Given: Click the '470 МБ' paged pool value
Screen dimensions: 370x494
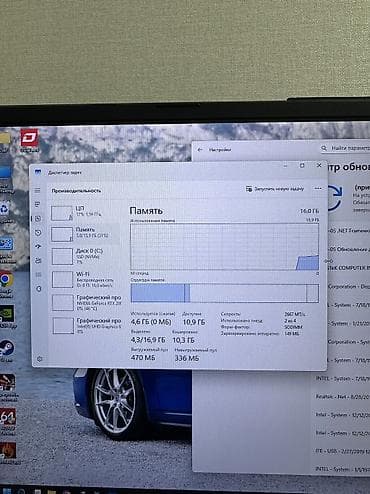Looking at the screenshot, I should tap(143, 358).
